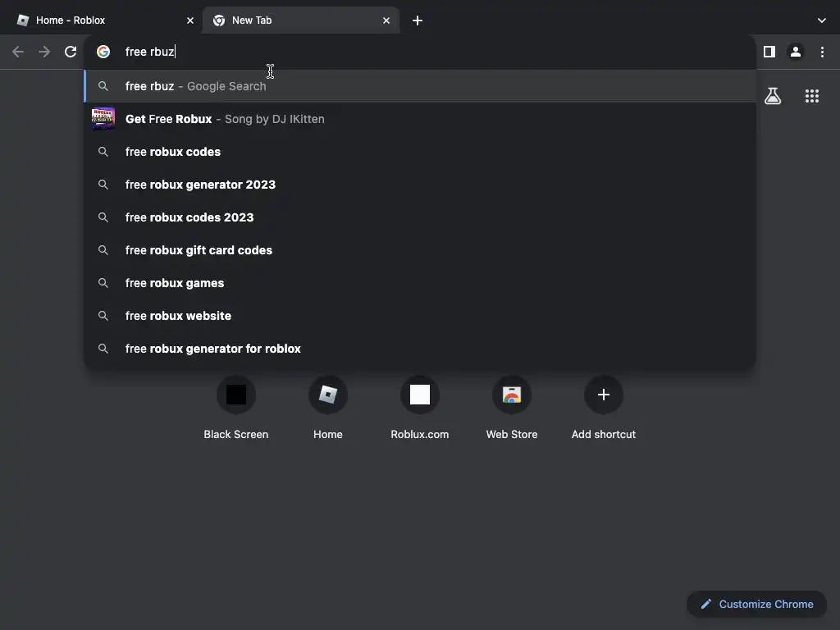Viewport: 840px width, 630px height.
Task: Click the Roblox favicon on first tab
Action: pyautogui.click(x=23, y=21)
